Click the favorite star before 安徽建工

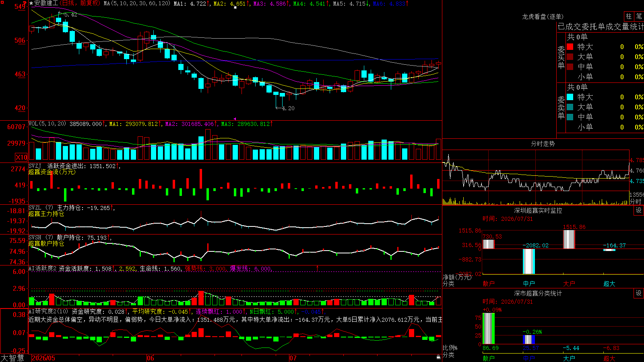click(31, 3)
